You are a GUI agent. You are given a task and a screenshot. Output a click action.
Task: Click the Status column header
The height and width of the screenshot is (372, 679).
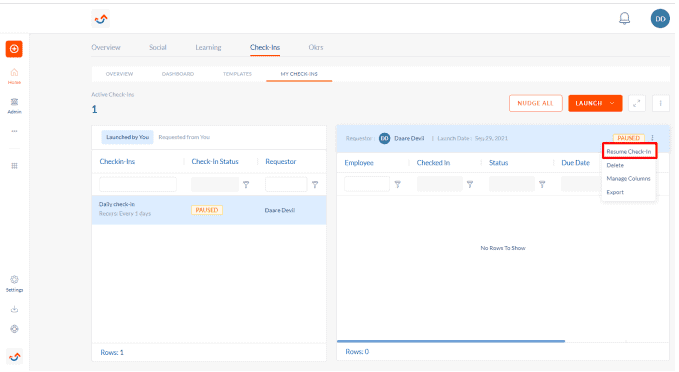(498, 163)
